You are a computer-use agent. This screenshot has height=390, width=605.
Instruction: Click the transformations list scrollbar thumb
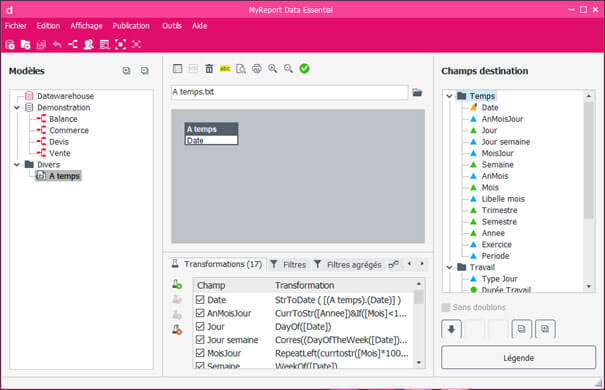[419, 297]
